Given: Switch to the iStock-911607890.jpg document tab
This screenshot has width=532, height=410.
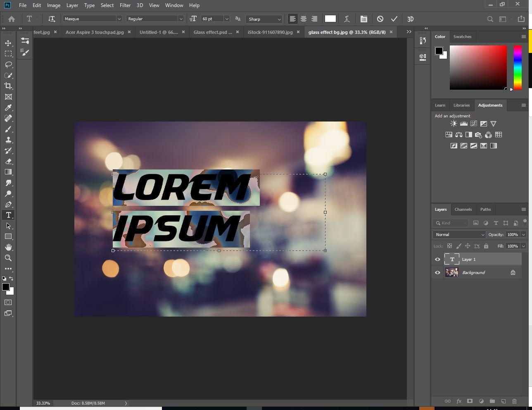Looking at the screenshot, I should [270, 32].
